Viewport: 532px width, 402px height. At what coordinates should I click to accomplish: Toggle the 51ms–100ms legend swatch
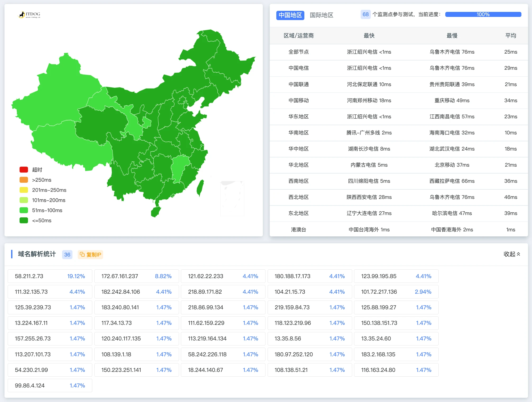[x=24, y=210]
